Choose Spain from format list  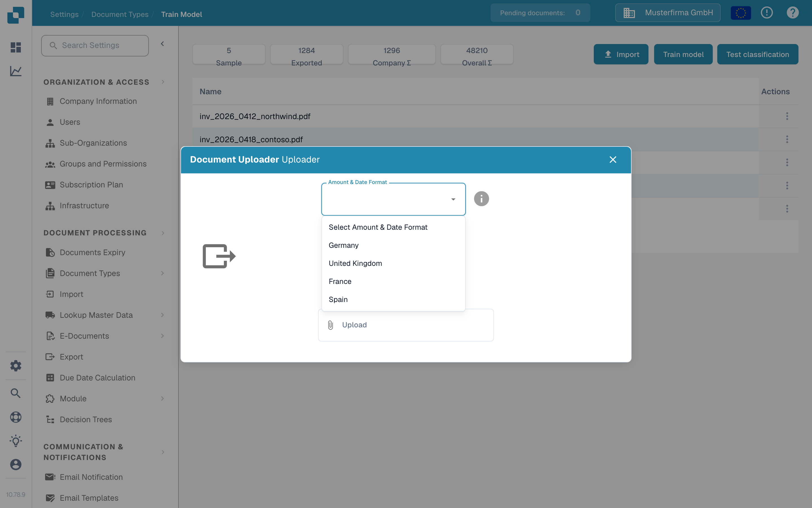pos(393,299)
